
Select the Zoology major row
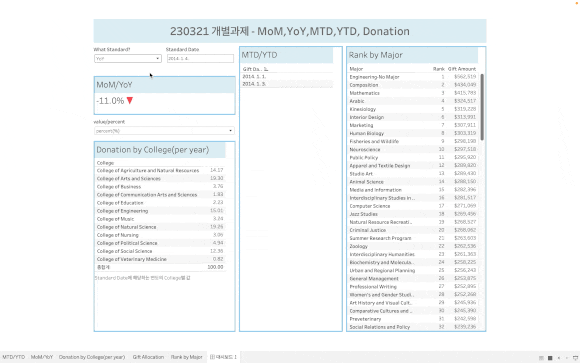(412, 246)
